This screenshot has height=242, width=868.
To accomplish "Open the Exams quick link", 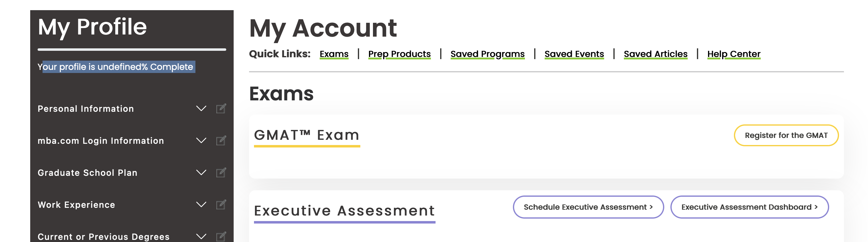I will point(334,54).
